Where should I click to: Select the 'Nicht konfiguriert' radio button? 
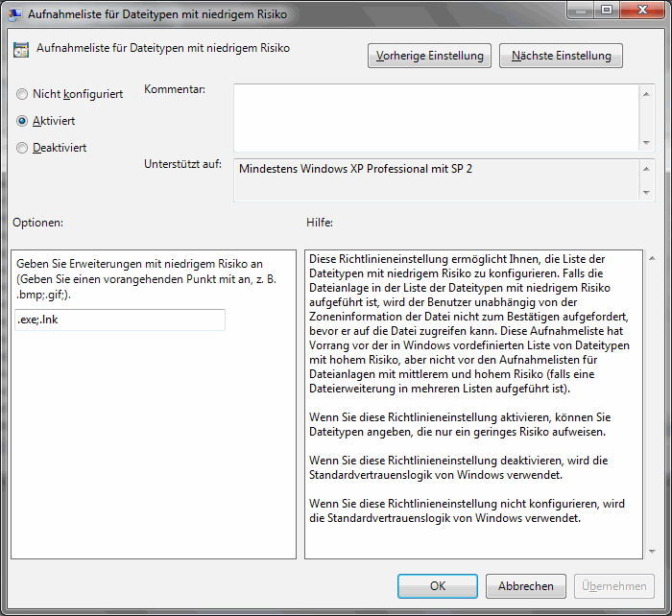(23, 94)
